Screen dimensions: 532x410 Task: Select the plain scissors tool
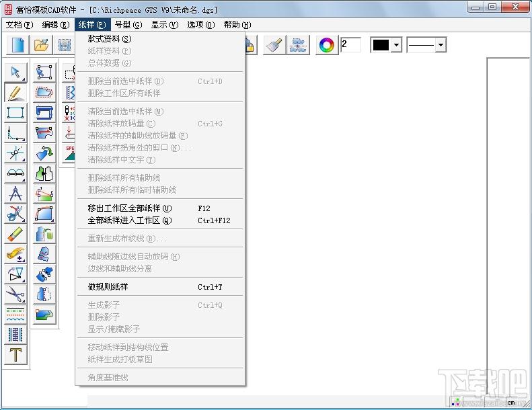15,294
